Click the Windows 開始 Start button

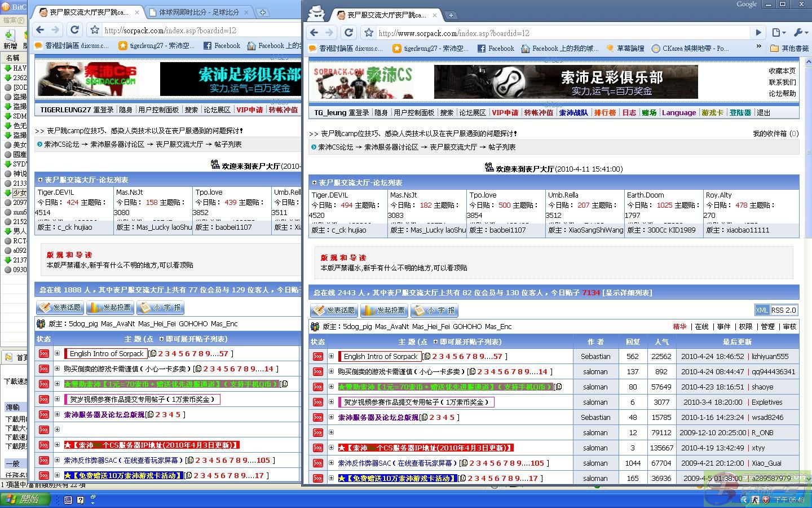pyautogui.click(x=25, y=499)
